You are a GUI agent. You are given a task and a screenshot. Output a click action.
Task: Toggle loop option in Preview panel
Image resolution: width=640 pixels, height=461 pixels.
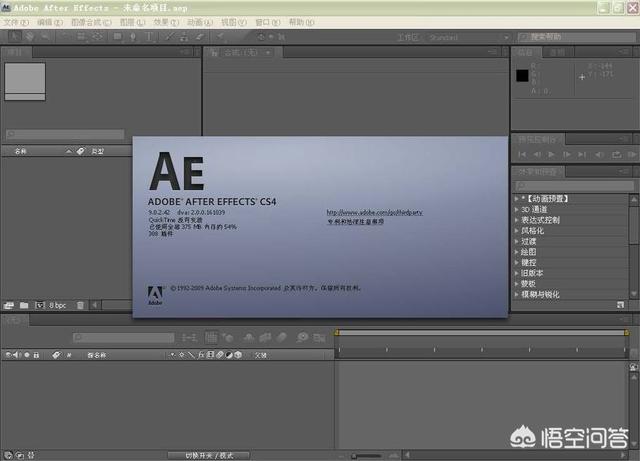616,155
